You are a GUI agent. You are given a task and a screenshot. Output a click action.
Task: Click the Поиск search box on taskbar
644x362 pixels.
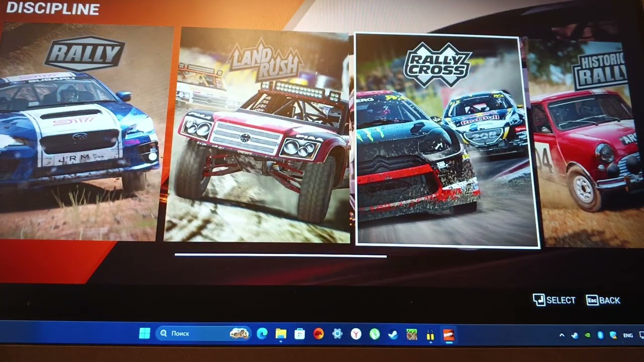click(204, 333)
